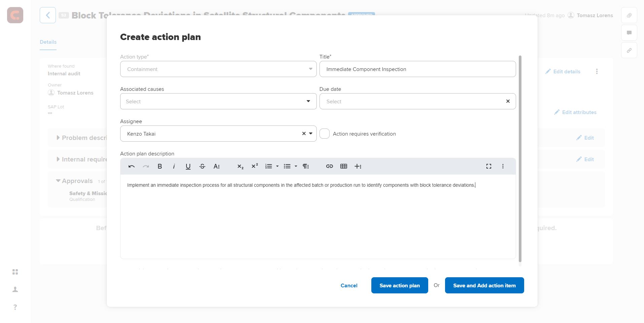
Task: Expand the editor to fullscreen
Action: point(488,166)
